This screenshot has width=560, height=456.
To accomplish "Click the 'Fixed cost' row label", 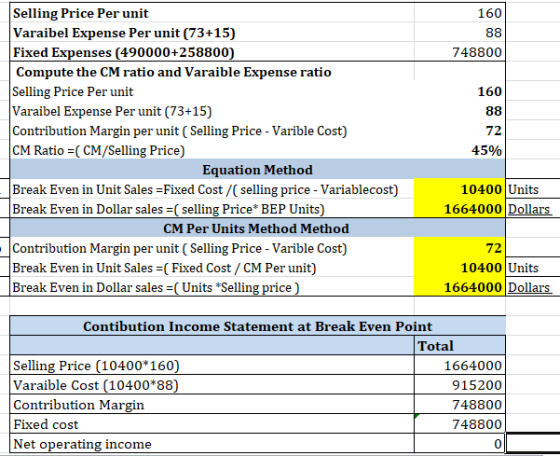I will (x=212, y=424).
